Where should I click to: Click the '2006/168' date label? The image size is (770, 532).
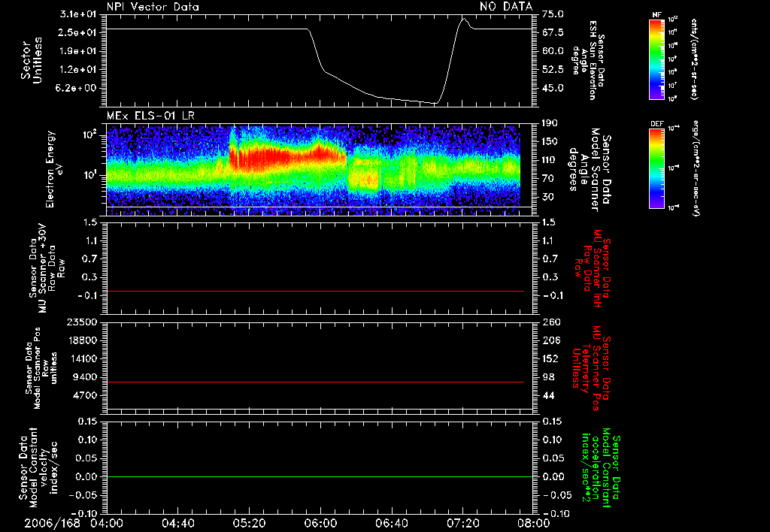click(52, 523)
